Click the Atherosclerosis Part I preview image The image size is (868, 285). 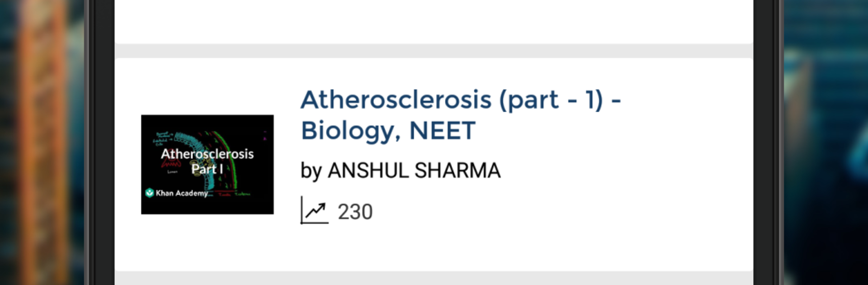click(x=207, y=164)
